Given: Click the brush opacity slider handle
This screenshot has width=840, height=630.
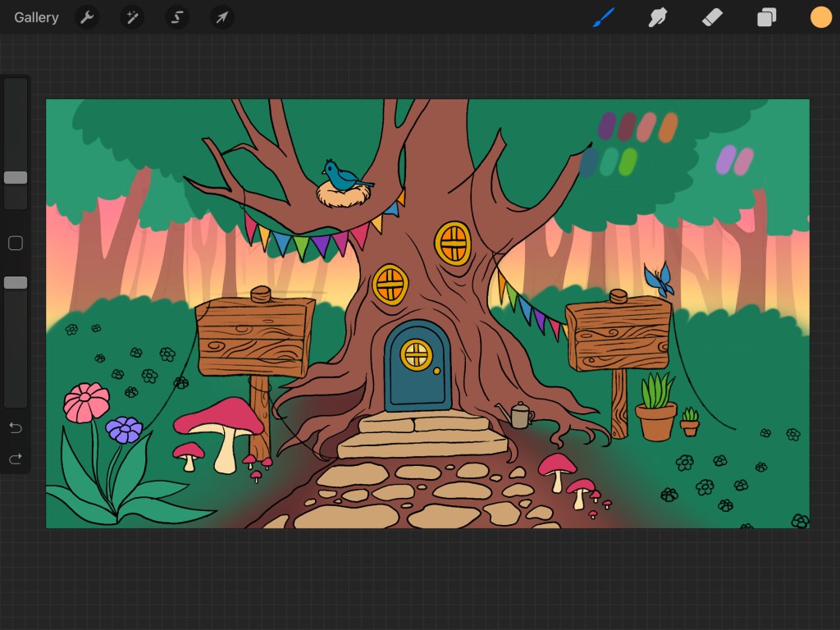Looking at the screenshot, I should click(x=15, y=282).
